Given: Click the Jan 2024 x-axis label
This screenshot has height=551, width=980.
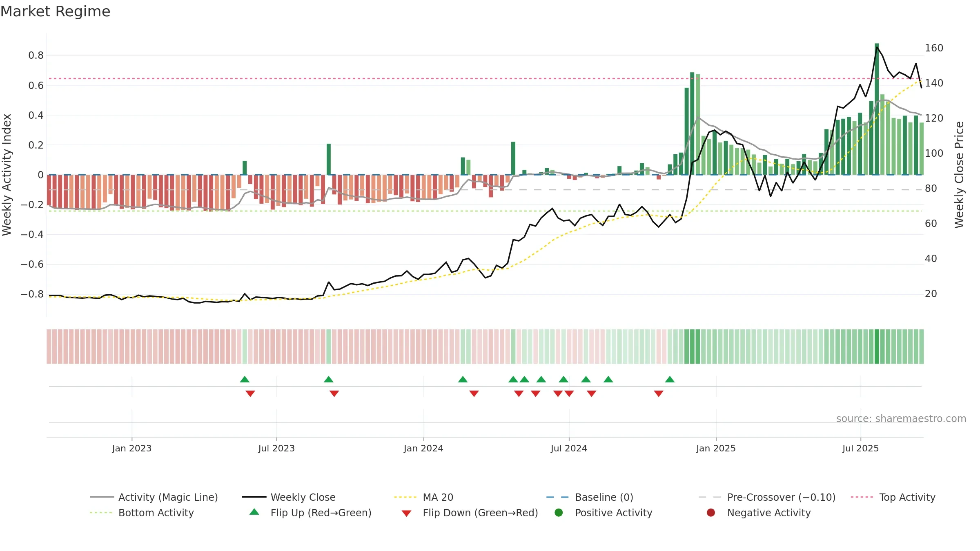Looking at the screenshot, I should point(423,449).
